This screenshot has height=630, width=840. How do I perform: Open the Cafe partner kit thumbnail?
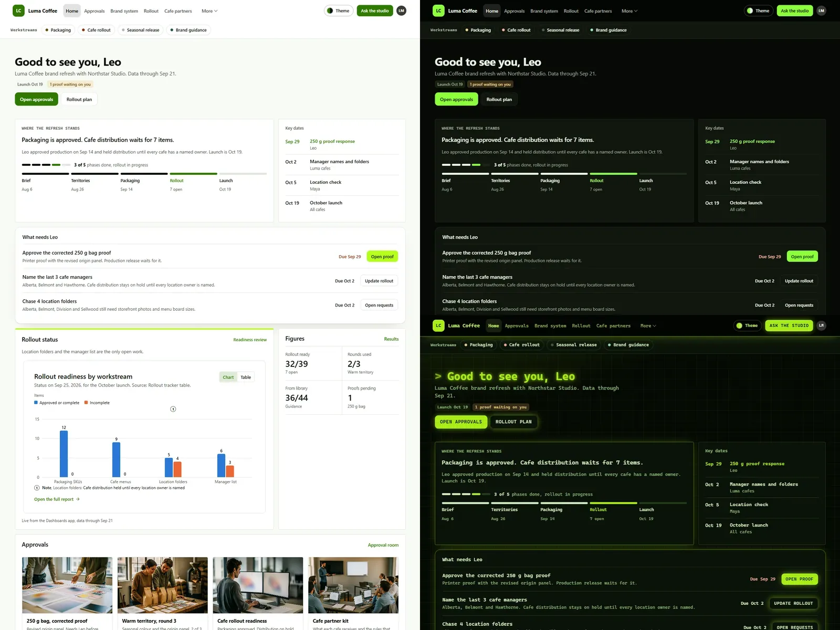353,585
